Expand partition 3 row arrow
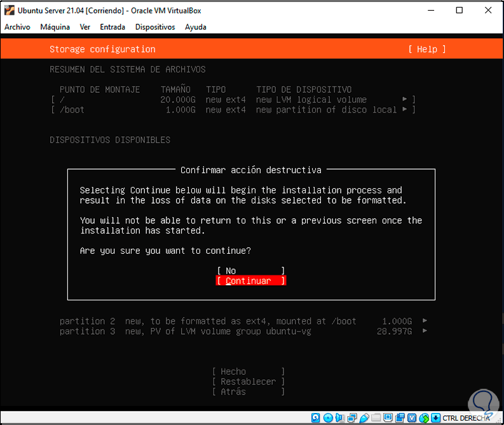The width and height of the screenshot is (504, 425). [425, 330]
